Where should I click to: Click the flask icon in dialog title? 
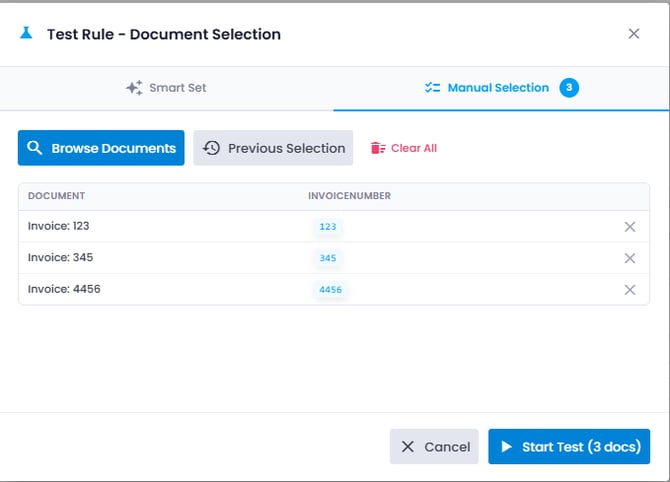coord(27,34)
